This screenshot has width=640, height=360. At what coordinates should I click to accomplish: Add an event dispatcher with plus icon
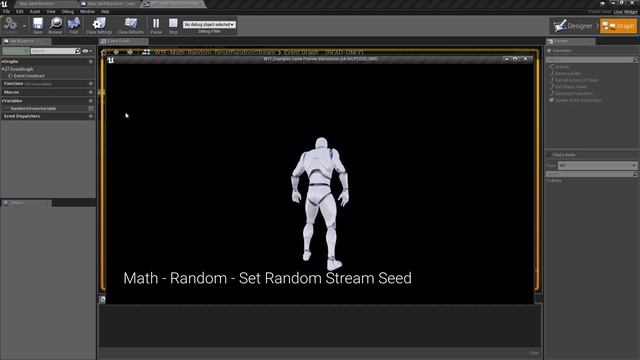click(x=91, y=116)
